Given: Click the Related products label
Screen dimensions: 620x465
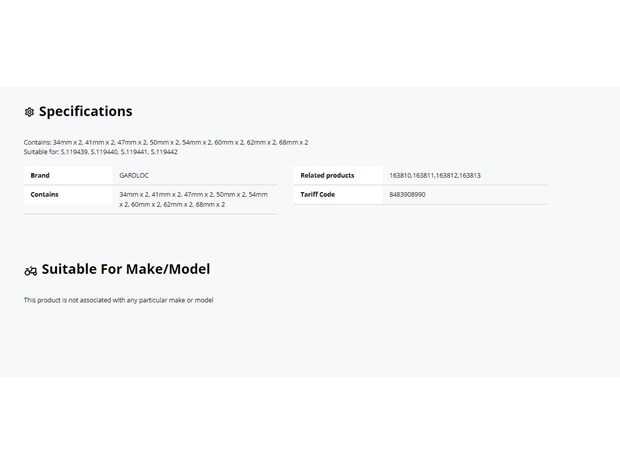Looking at the screenshot, I should pyautogui.click(x=327, y=176).
